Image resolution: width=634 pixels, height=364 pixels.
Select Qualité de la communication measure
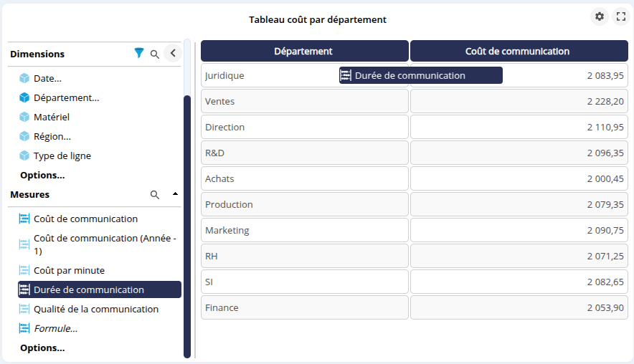96,309
